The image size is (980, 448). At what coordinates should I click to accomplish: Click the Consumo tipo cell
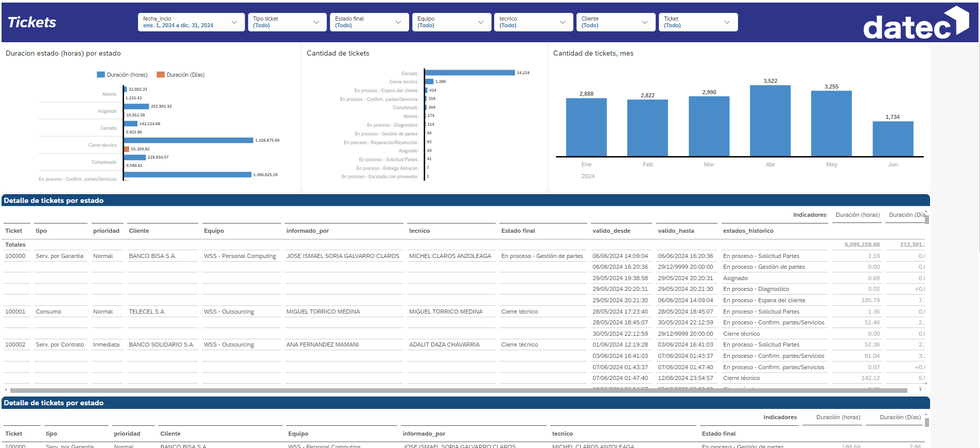pos(48,312)
